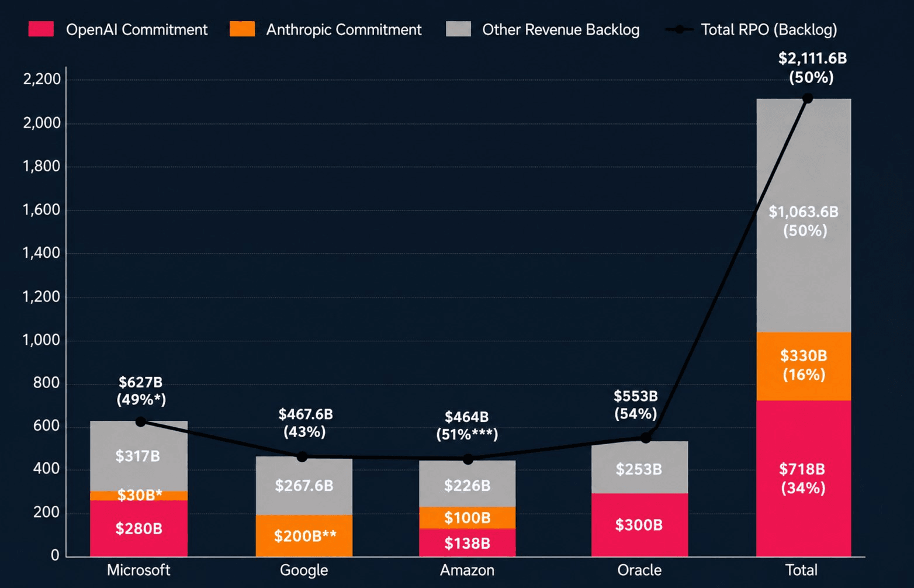Click the "Other Revenue Backlog" legend text
This screenshot has height=588, width=914.
(561, 30)
